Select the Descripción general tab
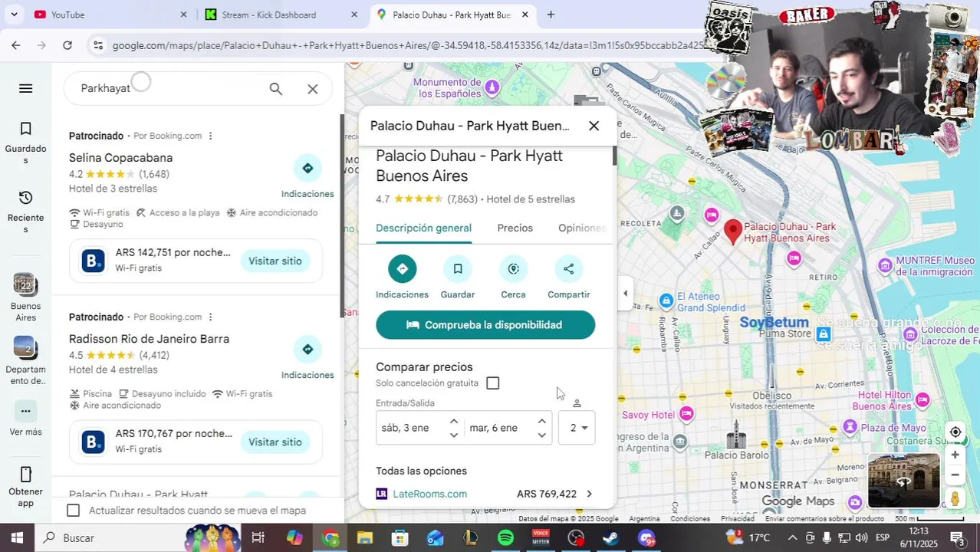The height and width of the screenshot is (552, 980). (x=423, y=228)
